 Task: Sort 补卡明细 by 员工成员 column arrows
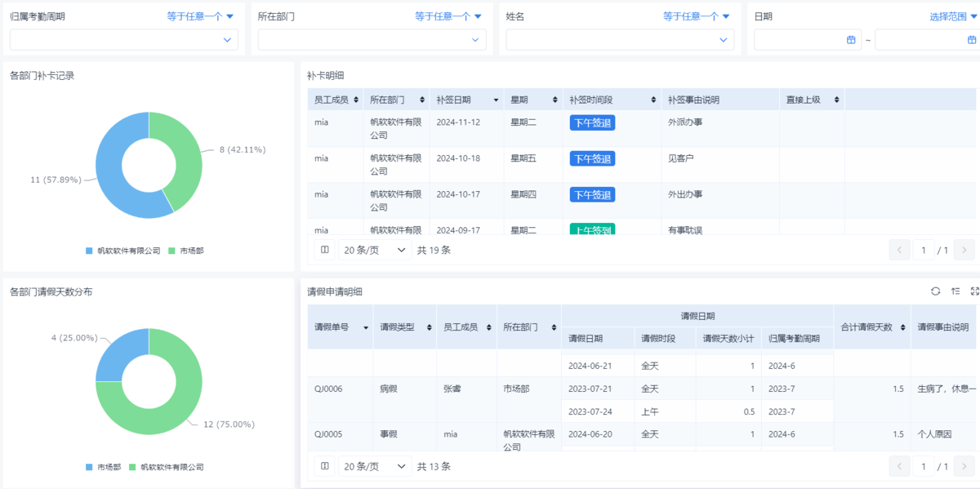click(356, 100)
